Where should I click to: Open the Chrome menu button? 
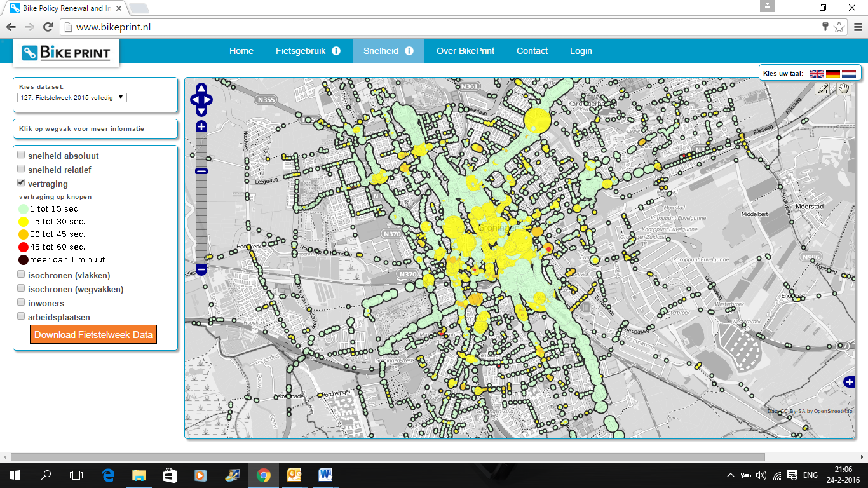857,27
